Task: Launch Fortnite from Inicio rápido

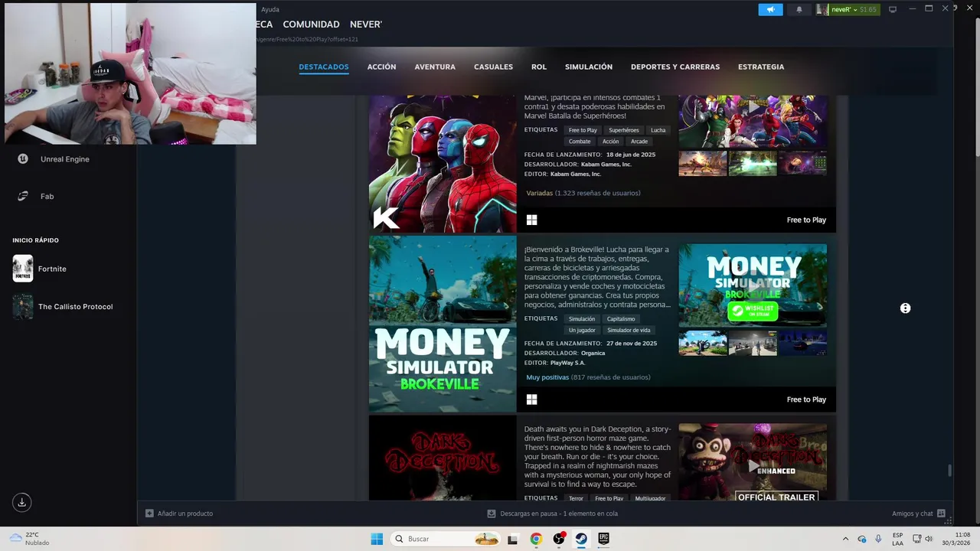Action: tap(40, 269)
